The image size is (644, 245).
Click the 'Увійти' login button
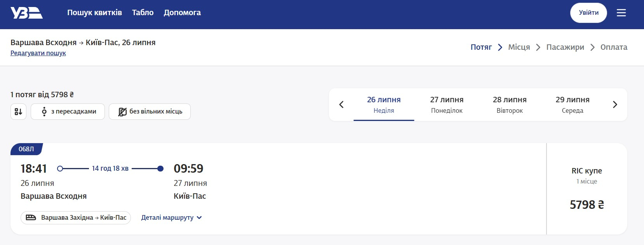(588, 13)
